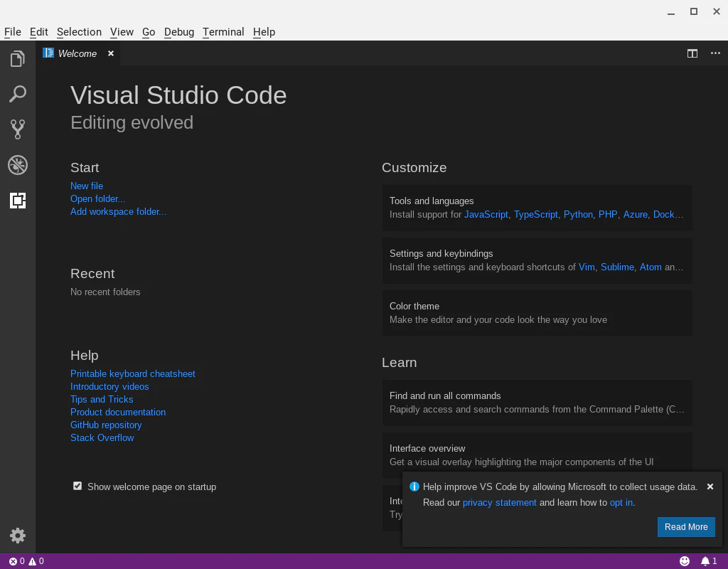This screenshot has width=728, height=569.
Task: Click the New file link
Action: [87, 186]
